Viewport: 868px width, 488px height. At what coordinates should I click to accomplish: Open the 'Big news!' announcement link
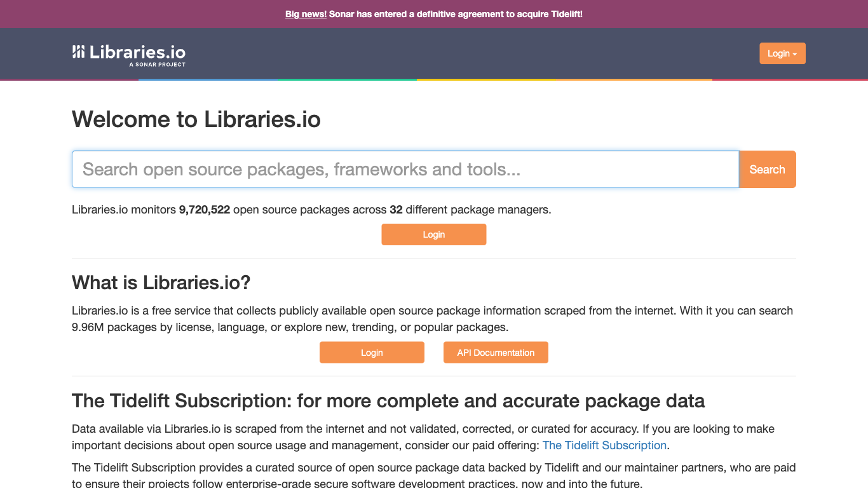(x=306, y=14)
